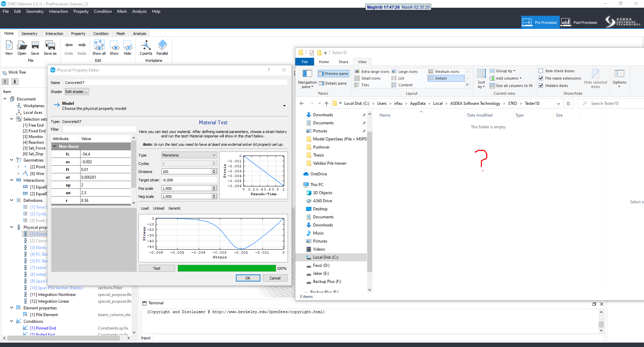Screen dimensions: 644x347
Task: Undo the last action in STKO
Action: coord(68,47)
